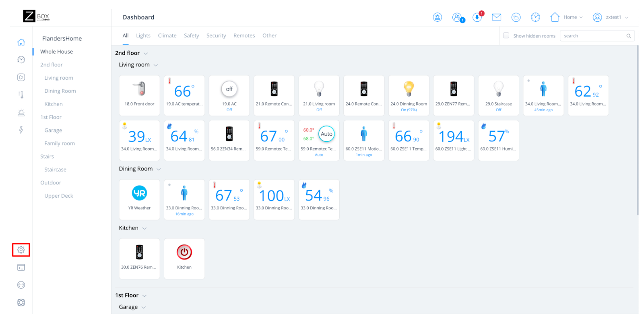Open the users icon with badge in header

click(458, 17)
